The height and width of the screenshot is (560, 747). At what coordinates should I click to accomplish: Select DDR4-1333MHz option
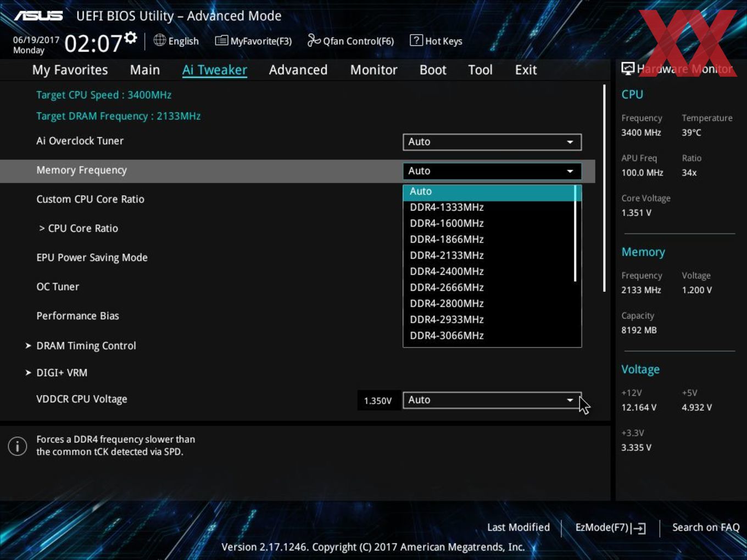pyautogui.click(x=489, y=208)
